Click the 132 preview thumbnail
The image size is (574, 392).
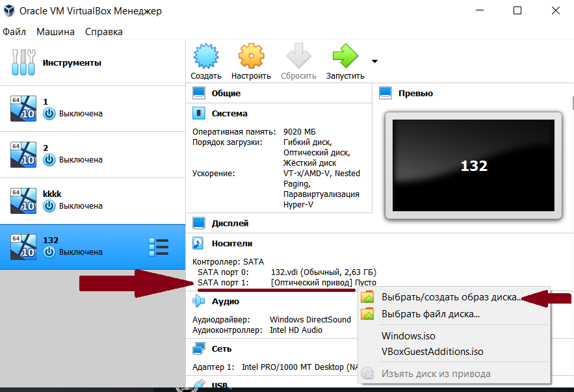[473, 166]
